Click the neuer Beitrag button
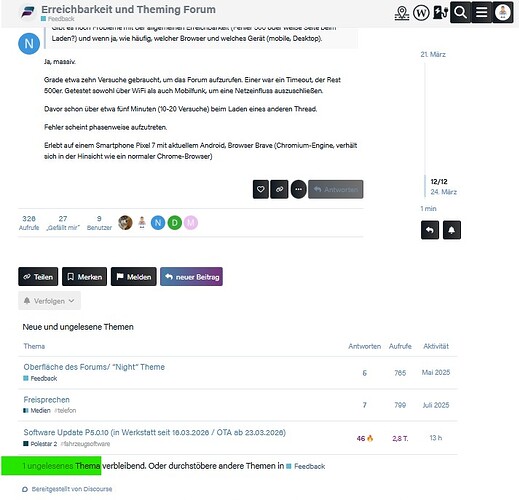Viewport: 519px width, 500px height. click(x=191, y=277)
